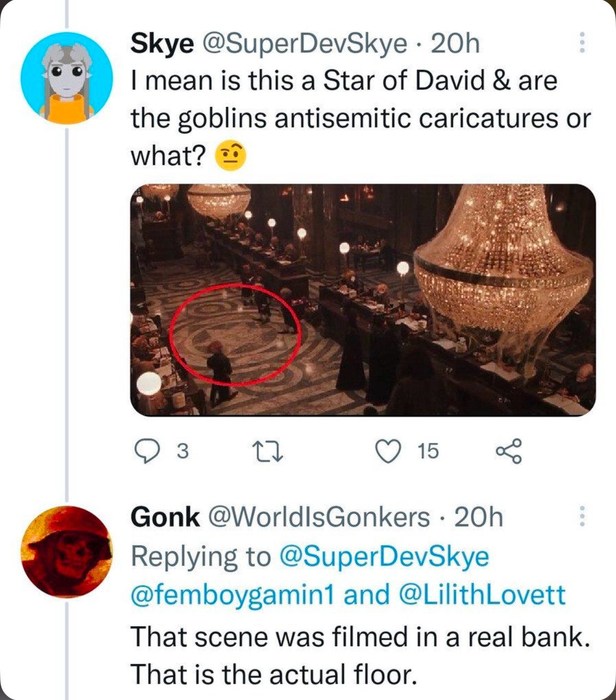Share Skye's tweet using the share icon
Image resolution: width=616 pixels, height=700 pixels.
coord(509,452)
